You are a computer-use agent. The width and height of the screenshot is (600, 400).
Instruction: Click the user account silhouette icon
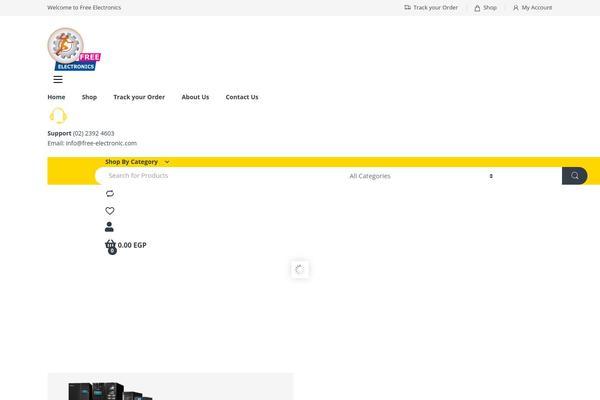pos(109,227)
